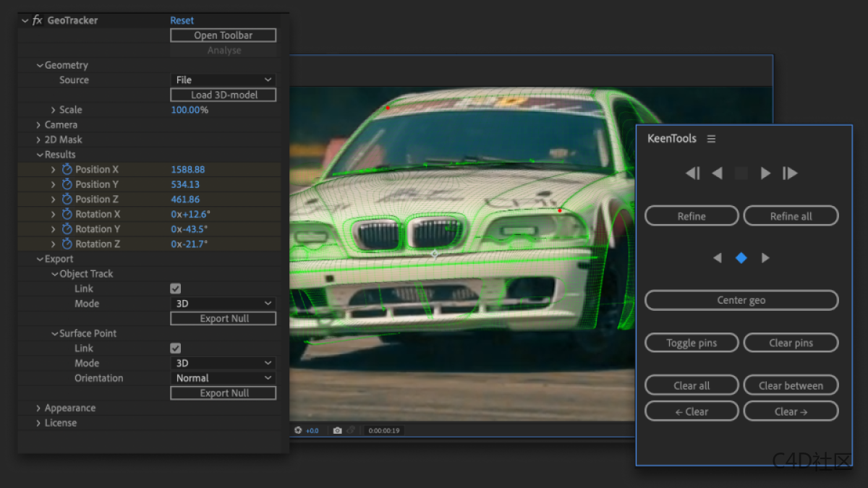Screen dimensions: 868x488
Task: Click the stop tracking square icon
Action: pos(741,173)
